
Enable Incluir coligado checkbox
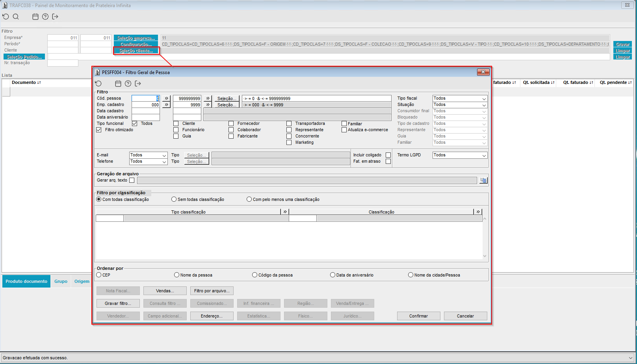[x=388, y=155]
